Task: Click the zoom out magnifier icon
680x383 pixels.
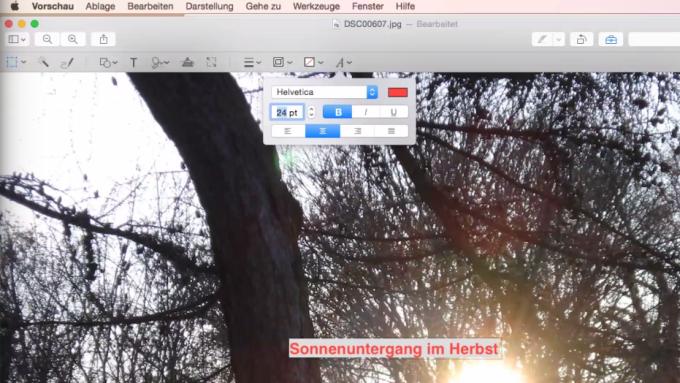Action: [47, 39]
